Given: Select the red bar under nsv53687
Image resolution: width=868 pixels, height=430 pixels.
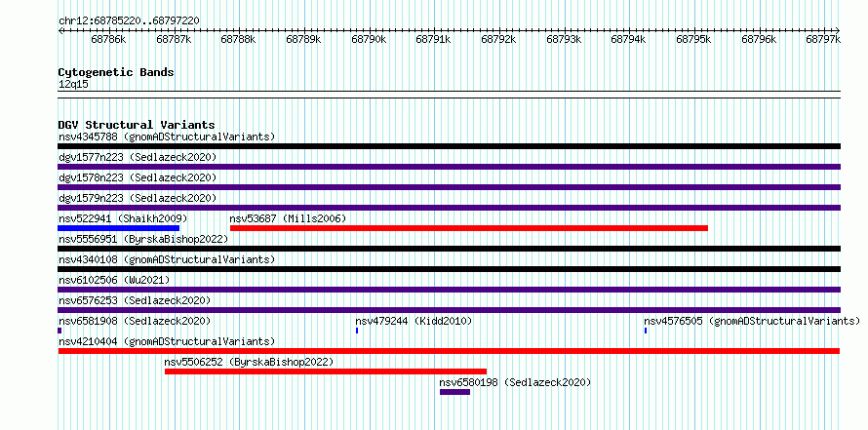Looking at the screenshot, I should point(469,228).
